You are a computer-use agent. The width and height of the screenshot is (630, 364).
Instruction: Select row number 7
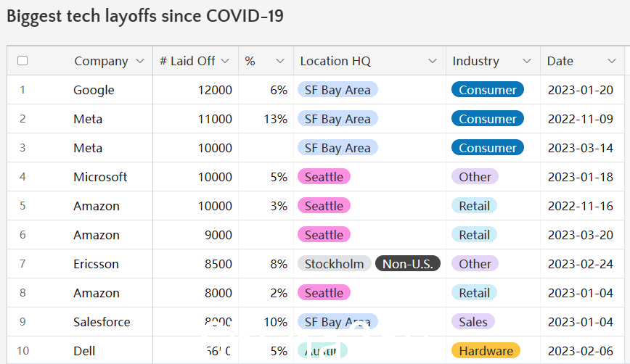(22, 264)
